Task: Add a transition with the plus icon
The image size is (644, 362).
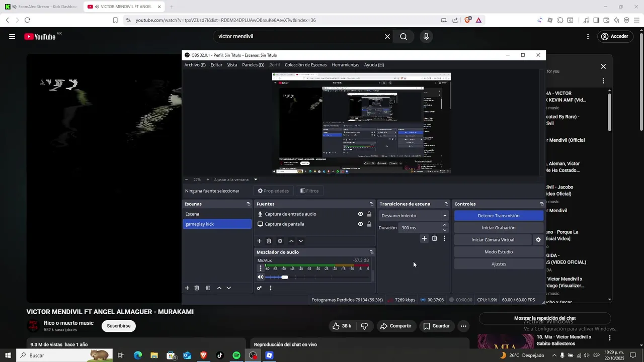Action: [x=424, y=238]
